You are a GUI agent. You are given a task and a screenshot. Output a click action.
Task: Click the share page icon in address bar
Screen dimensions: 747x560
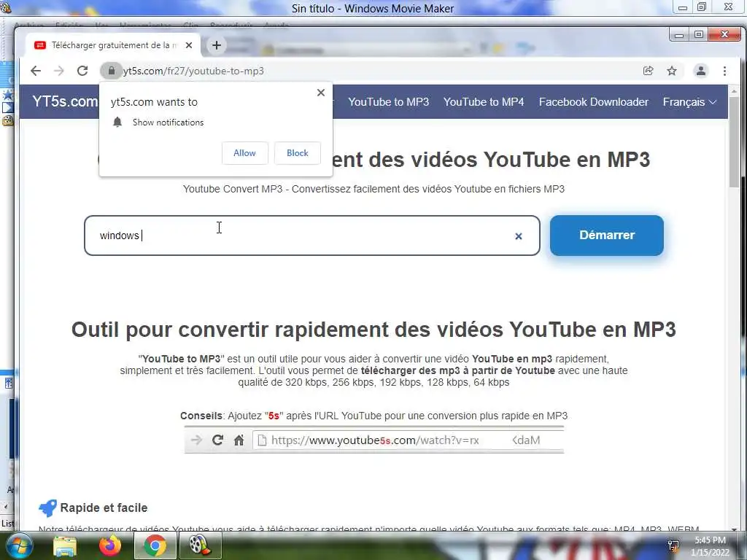[648, 71]
